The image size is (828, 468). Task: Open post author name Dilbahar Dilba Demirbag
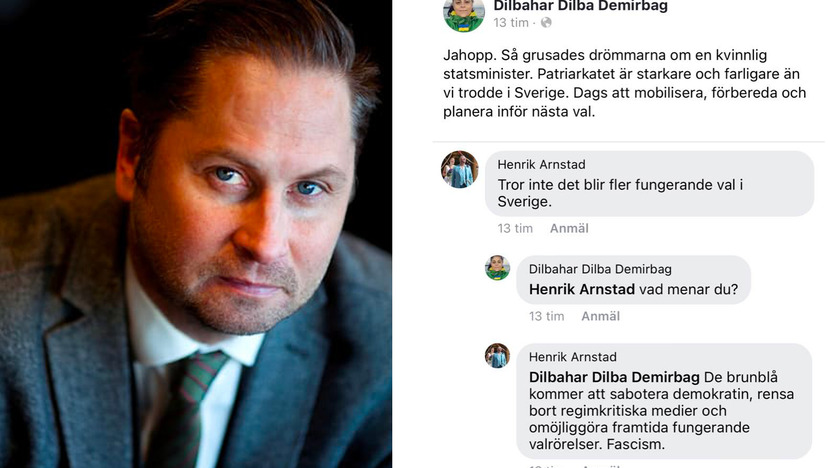[580, 6]
